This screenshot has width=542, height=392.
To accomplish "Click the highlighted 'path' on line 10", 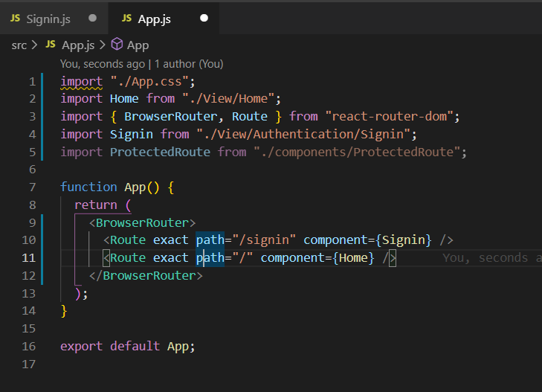I will point(210,240).
